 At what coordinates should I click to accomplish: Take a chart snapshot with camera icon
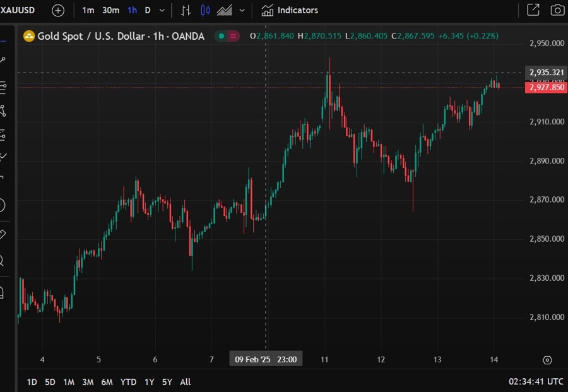pyautogui.click(x=557, y=9)
